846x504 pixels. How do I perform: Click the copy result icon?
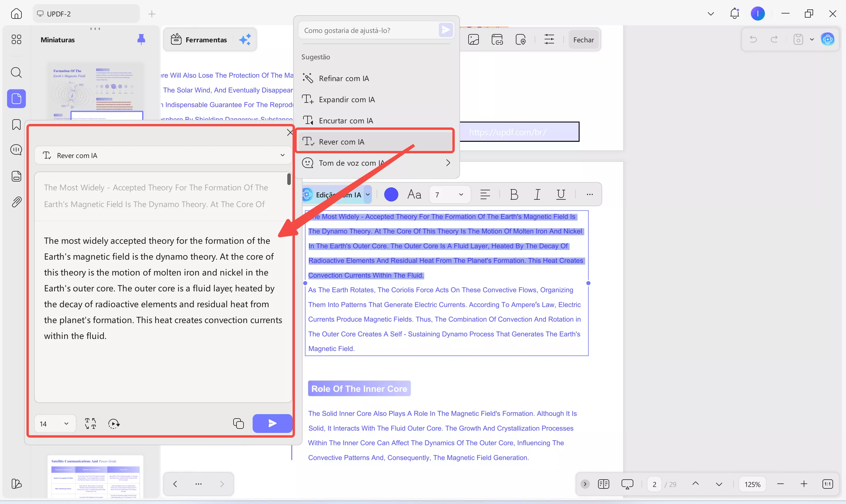[238, 424]
